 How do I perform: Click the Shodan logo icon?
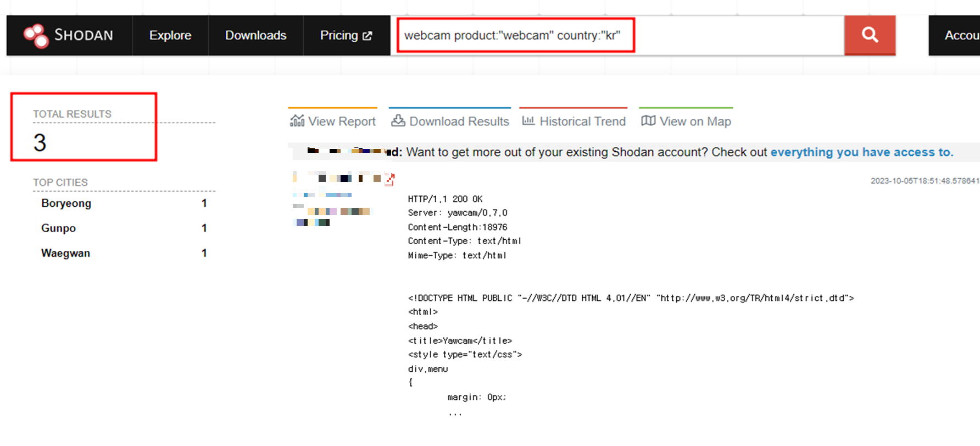click(36, 36)
